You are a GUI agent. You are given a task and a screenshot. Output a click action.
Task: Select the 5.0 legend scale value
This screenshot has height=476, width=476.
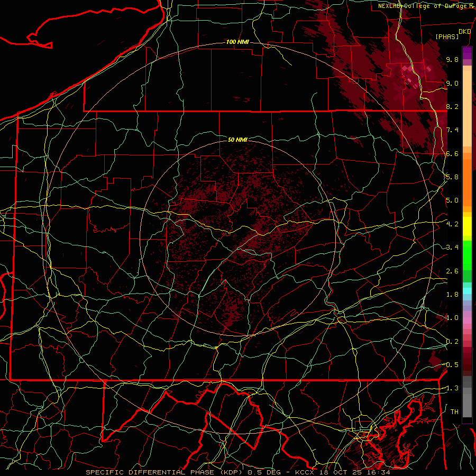[452, 200]
